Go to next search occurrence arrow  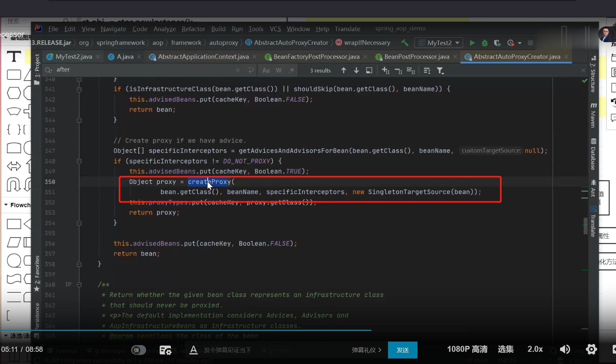pyautogui.click(x=356, y=71)
